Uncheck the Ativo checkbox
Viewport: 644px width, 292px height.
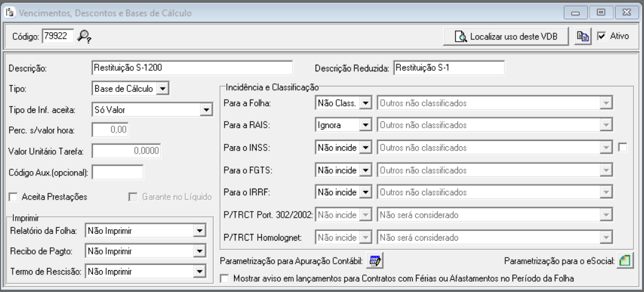601,36
